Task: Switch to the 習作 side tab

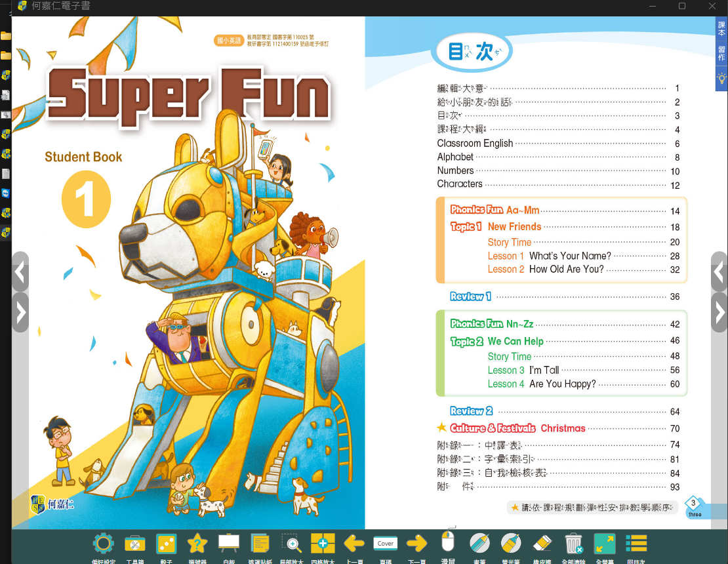Action: [721, 53]
